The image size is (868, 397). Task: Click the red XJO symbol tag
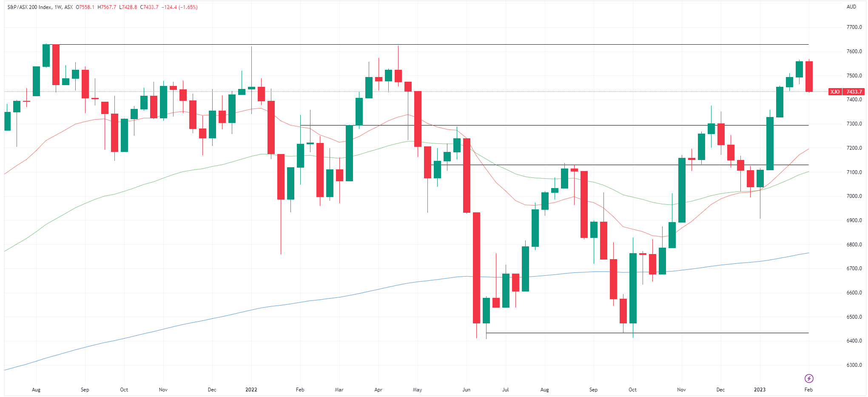point(835,92)
